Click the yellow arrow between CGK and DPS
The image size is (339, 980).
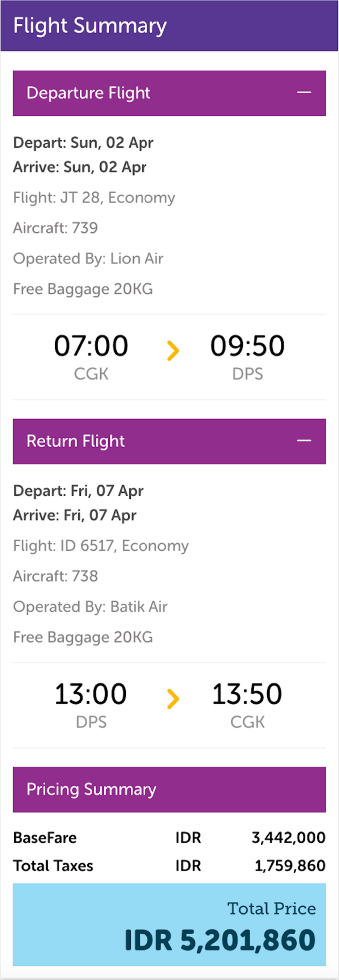coord(173,351)
